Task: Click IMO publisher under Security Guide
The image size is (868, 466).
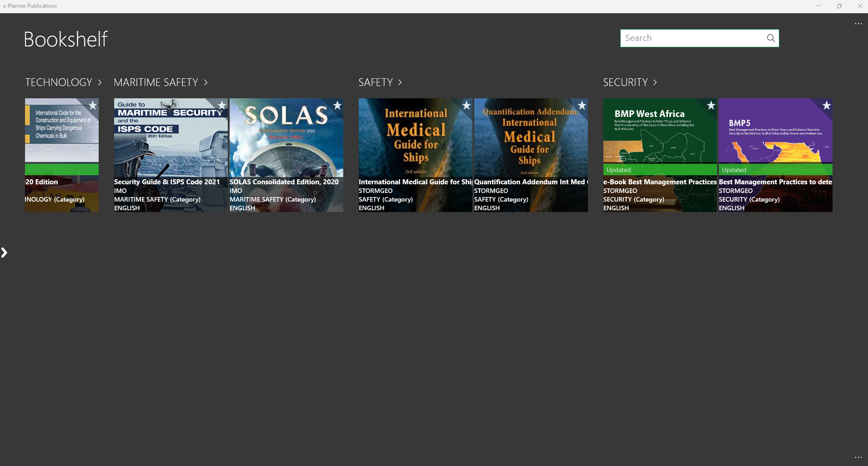Action: point(120,191)
